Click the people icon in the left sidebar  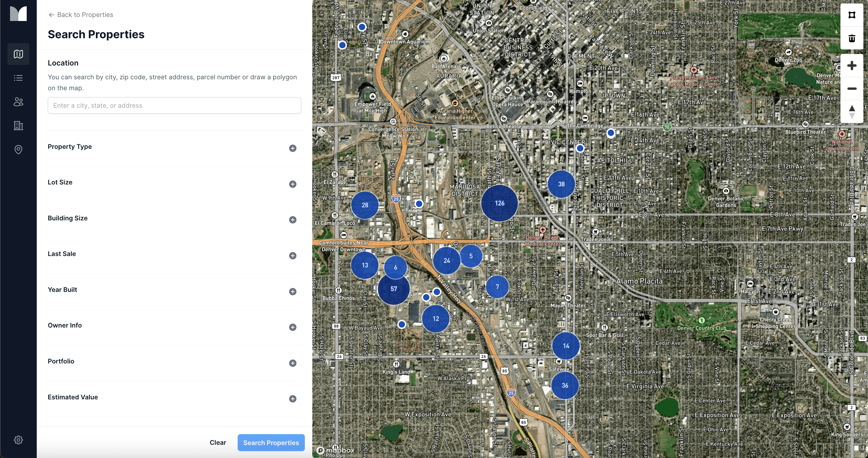coord(18,102)
